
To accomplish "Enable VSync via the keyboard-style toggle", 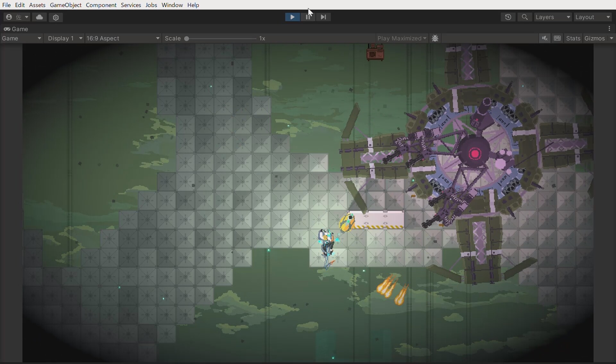I will [557, 38].
